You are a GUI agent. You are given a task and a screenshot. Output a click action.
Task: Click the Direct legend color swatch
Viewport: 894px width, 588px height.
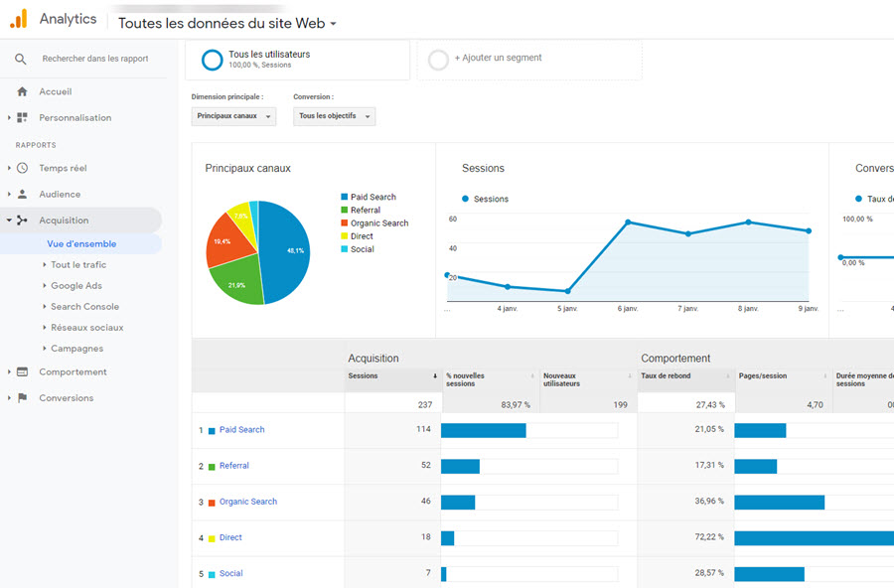345,236
